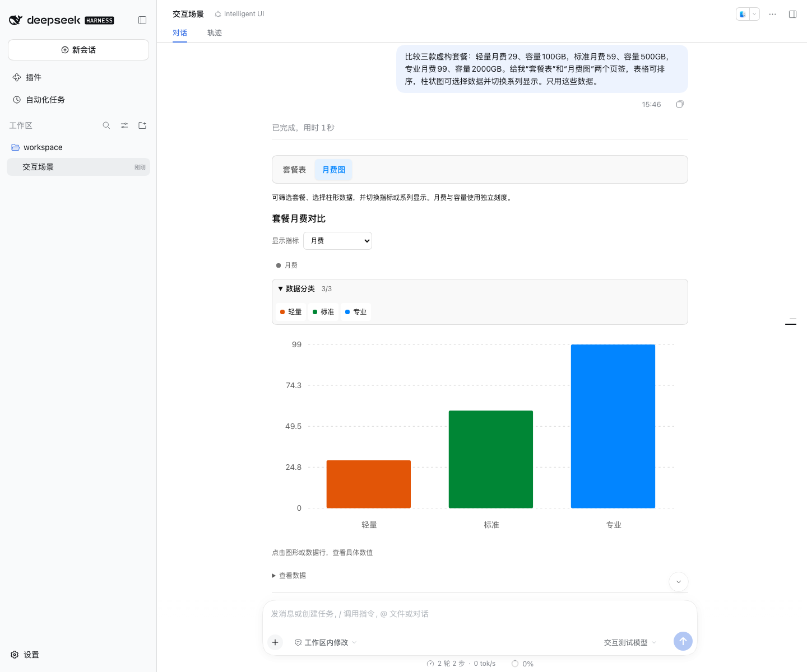
Task: Toggle the 月费 legend series
Action: coord(287,265)
